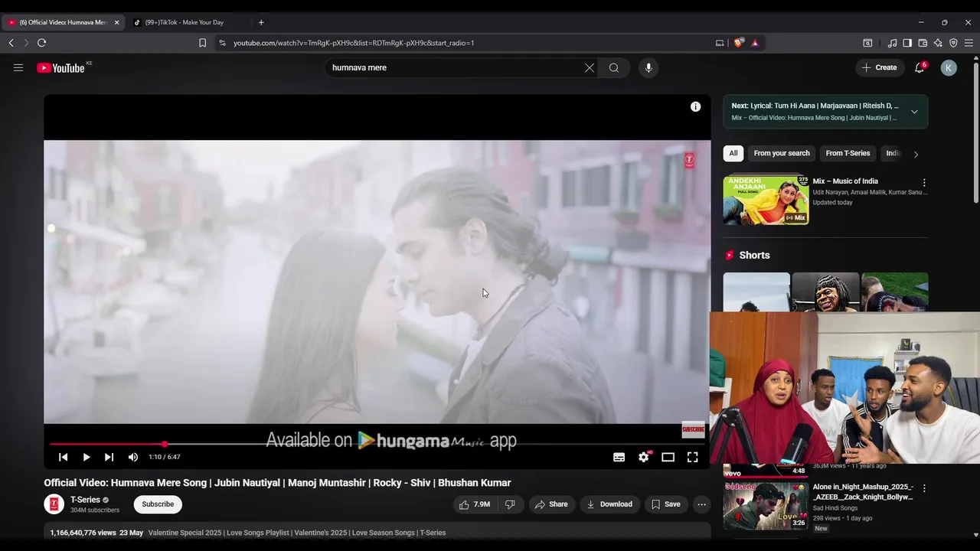The width and height of the screenshot is (980, 551).
Task: Enter full screen mode
Action: (x=692, y=457)
